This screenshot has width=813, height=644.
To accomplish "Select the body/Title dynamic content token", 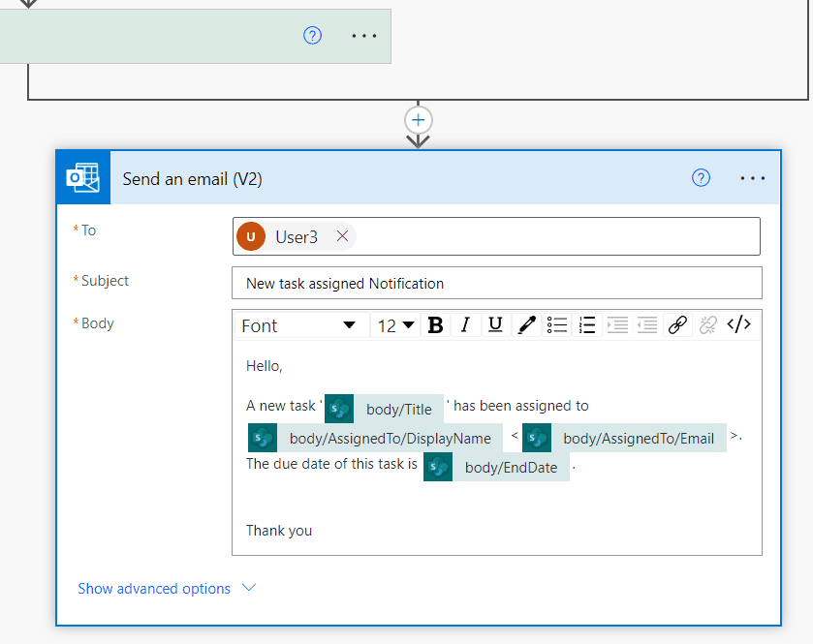I will (384, 409).
